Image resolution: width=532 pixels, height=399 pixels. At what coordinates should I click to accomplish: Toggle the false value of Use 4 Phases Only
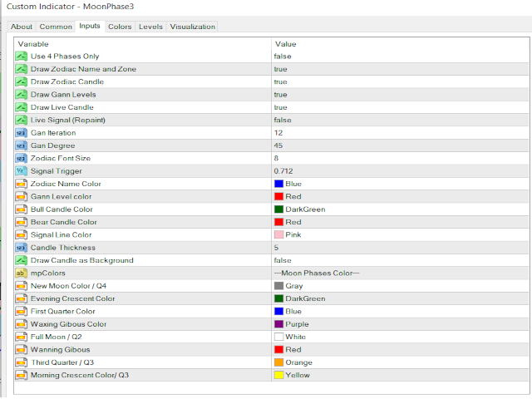click(x=283, y=57)
